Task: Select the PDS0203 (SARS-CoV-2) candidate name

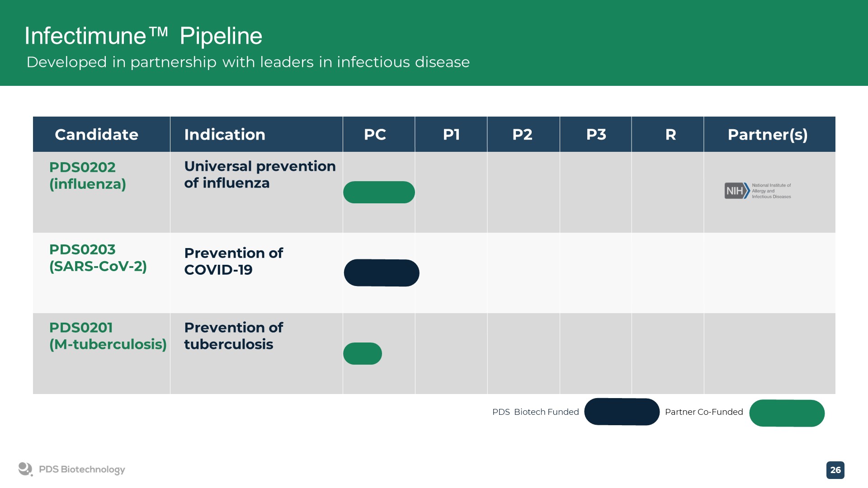Action: coord(98,258)
